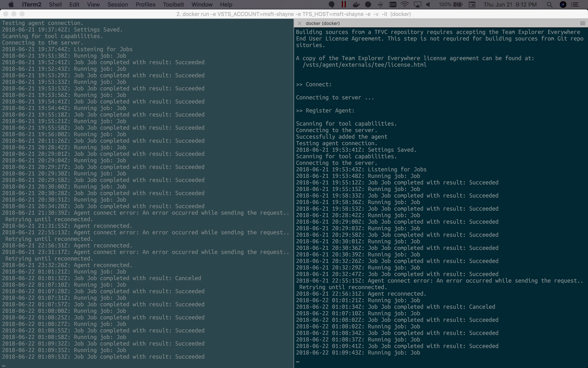Click 'Successfully added the agent' text
The height and width of the screenshot is (368, 588).
[342, 137]
